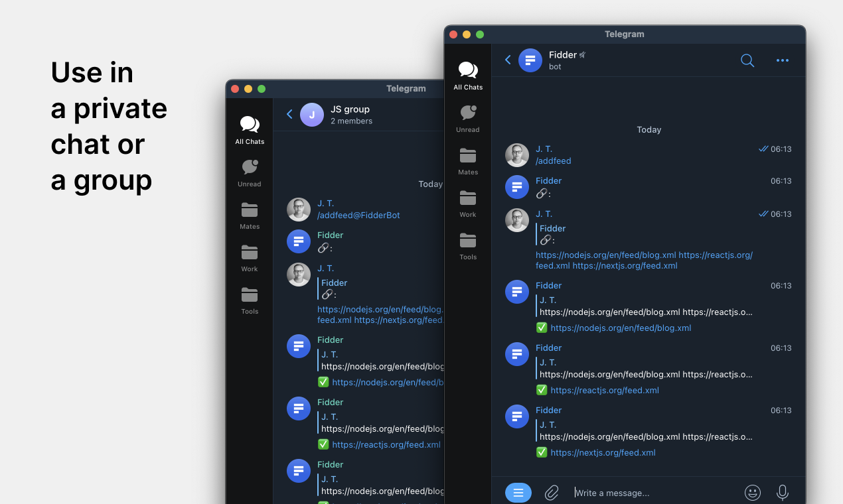This screenshot has width=843, height=504.
Task: Open the emoji picker
Action: click(x=752, y=493)
